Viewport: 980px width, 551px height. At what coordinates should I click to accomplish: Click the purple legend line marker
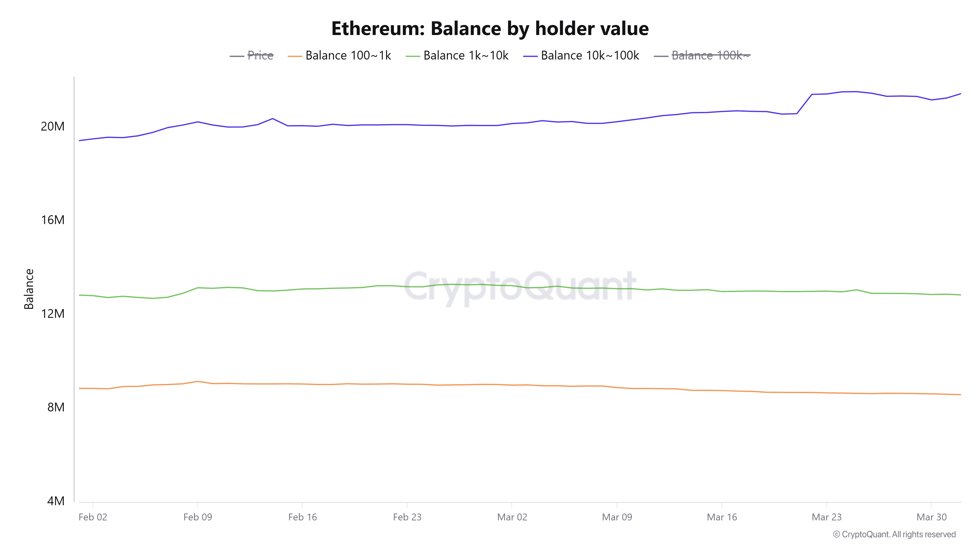click(x=530, y=56)
